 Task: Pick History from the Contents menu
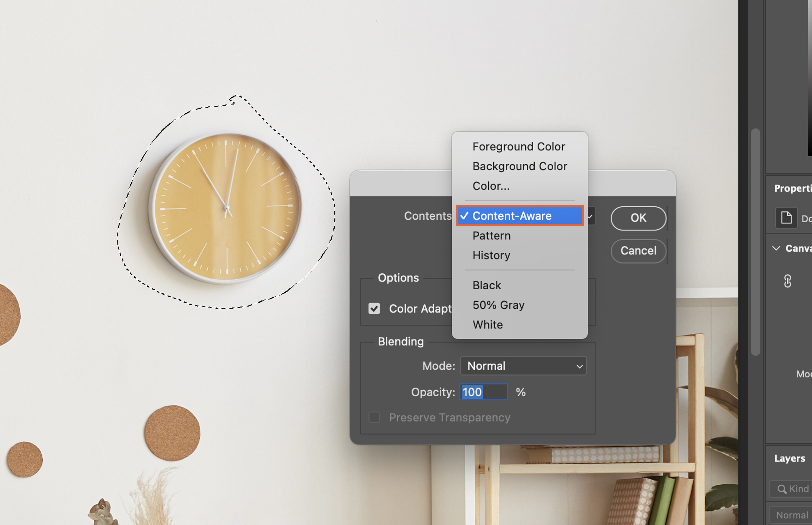pos(491,255)
